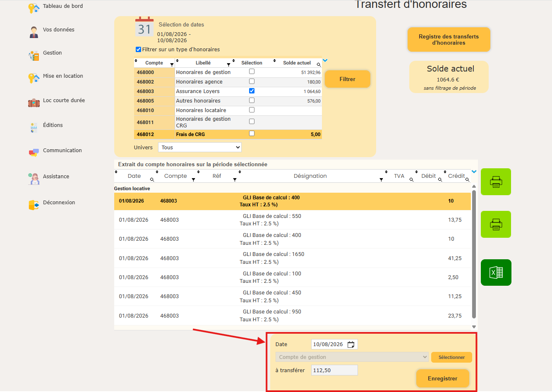The width and height of the screenshot is (552, 392).
Task: Select the Gestion sidebar icon
Action: click(x=34, y=55)
